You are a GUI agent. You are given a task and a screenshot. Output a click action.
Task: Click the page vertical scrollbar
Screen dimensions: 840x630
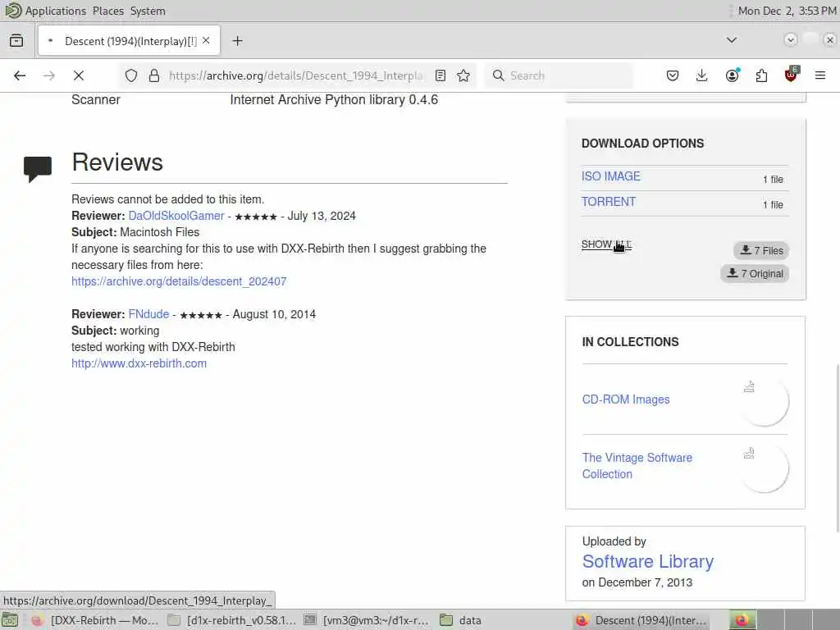click(837, 448)
